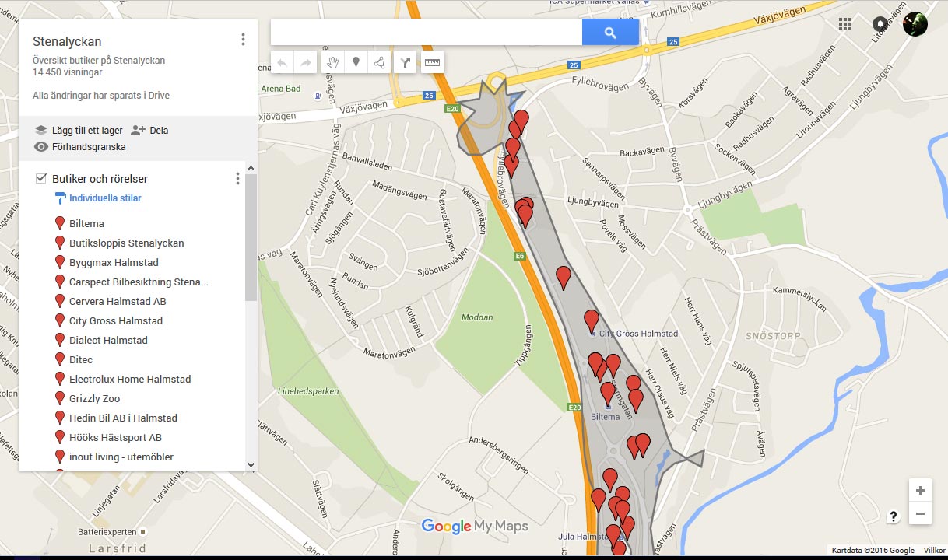Click Förhandsgranska preview
948x560 pixels.
click(x=89, y=147)
